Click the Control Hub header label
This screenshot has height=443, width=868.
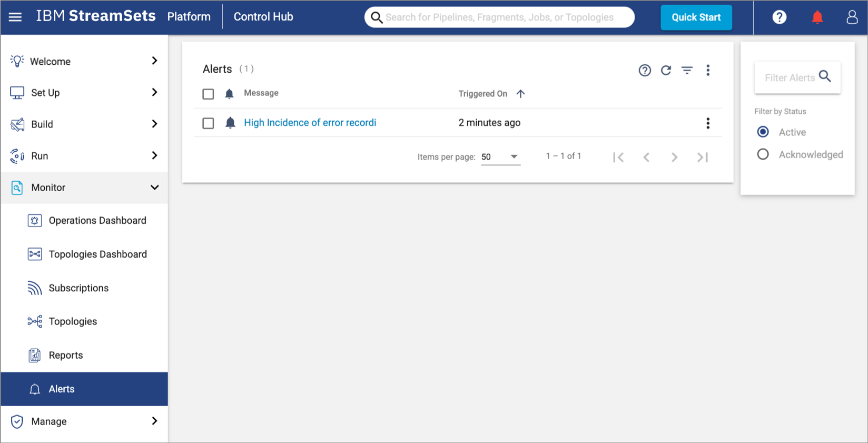[263, 17]
